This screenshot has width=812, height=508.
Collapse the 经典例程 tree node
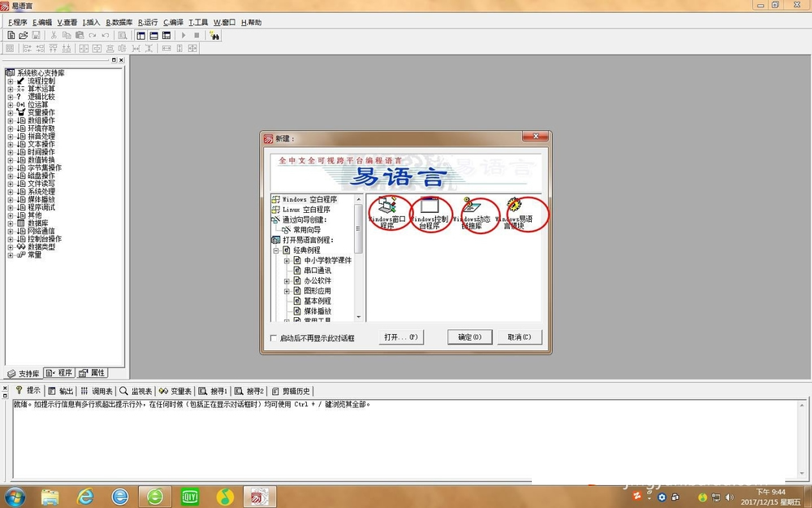[x=276, y=251]
